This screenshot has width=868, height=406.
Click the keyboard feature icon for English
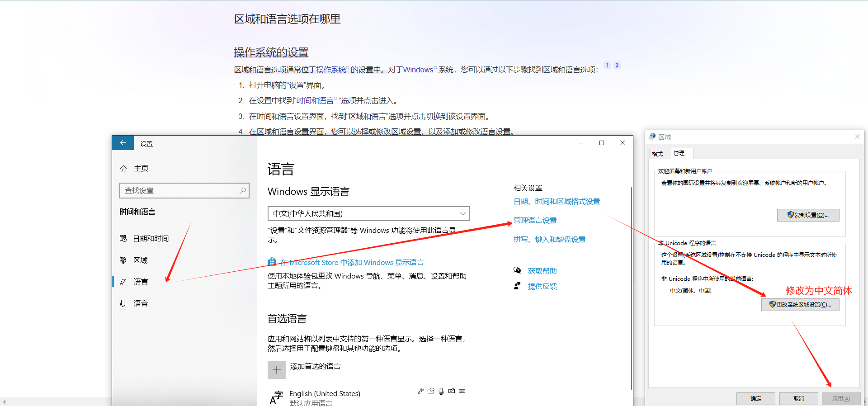pyautogui.click(x=462, y=391)
